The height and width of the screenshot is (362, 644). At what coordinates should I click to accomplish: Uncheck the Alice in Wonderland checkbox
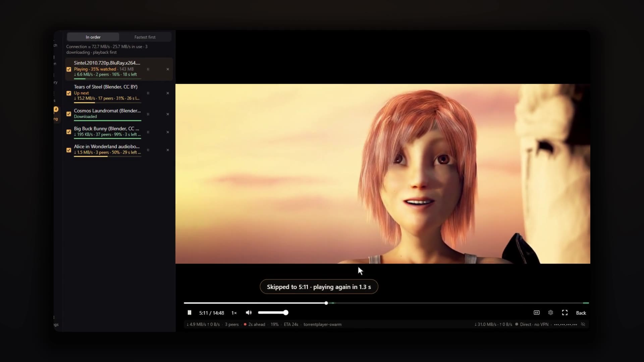point(69,150)
